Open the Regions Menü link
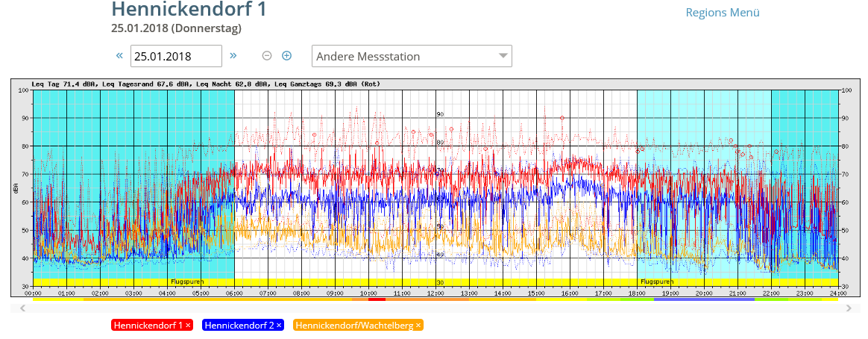868x339 pixels. 723,13
